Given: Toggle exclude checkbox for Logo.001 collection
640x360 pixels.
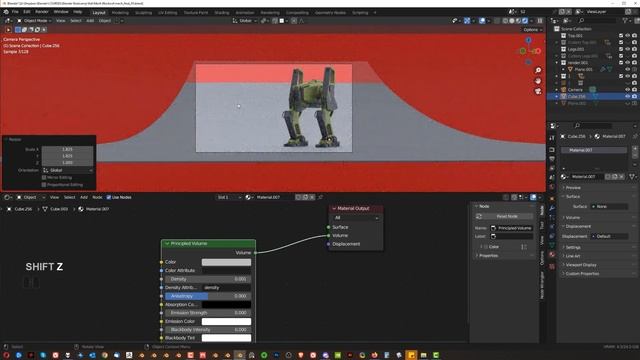Looking at the screenshot, I should tap(621, 49).
